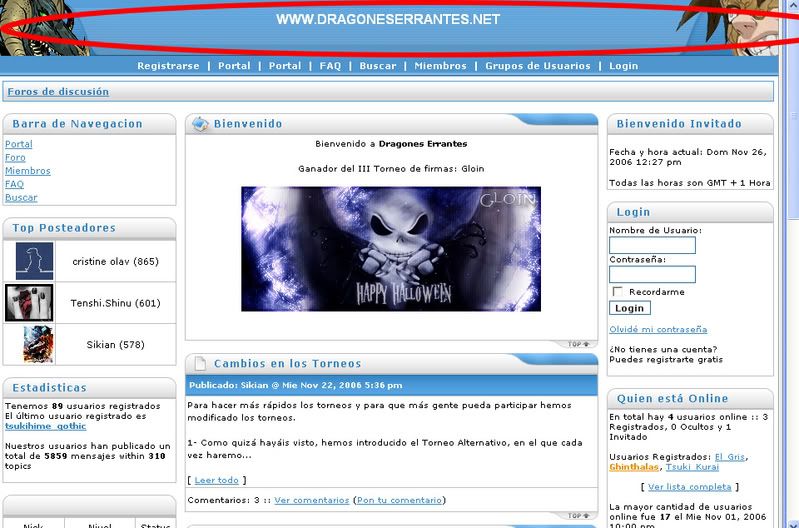Focus the Nombre de Usuario field
The width and height of the screenshot is (799, 528).
click(x=652, y=245)
